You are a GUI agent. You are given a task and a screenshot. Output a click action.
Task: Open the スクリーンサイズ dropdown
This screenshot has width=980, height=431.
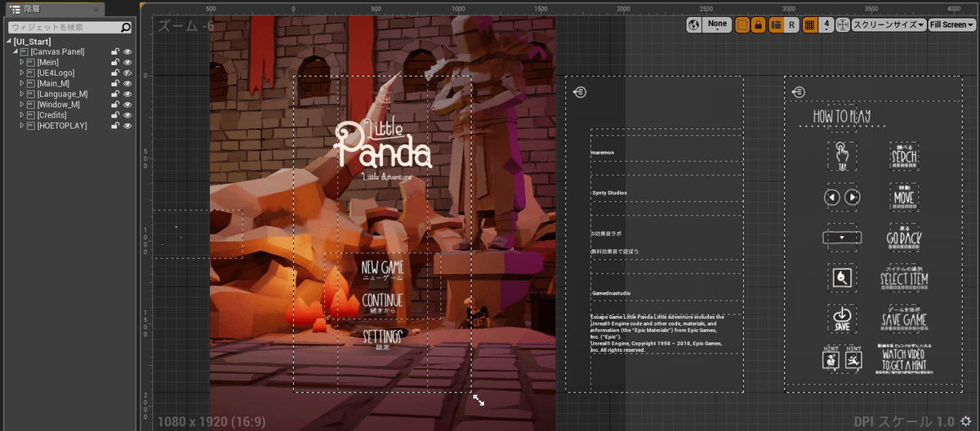coord(889,25)
